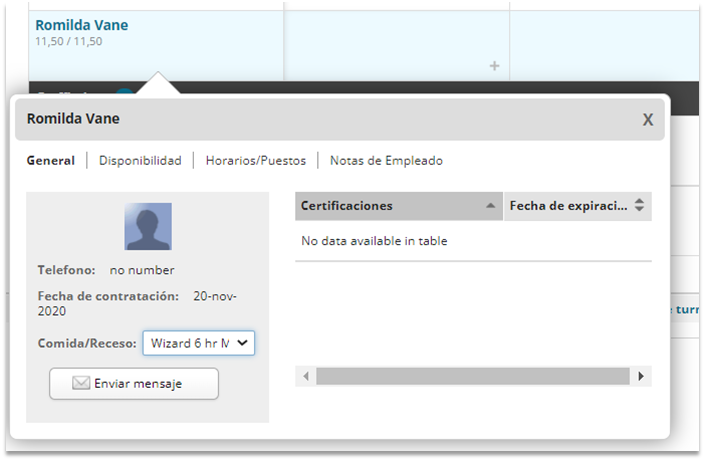View Notas de Empleado tab
705x461 pixels.
(386, 161)
